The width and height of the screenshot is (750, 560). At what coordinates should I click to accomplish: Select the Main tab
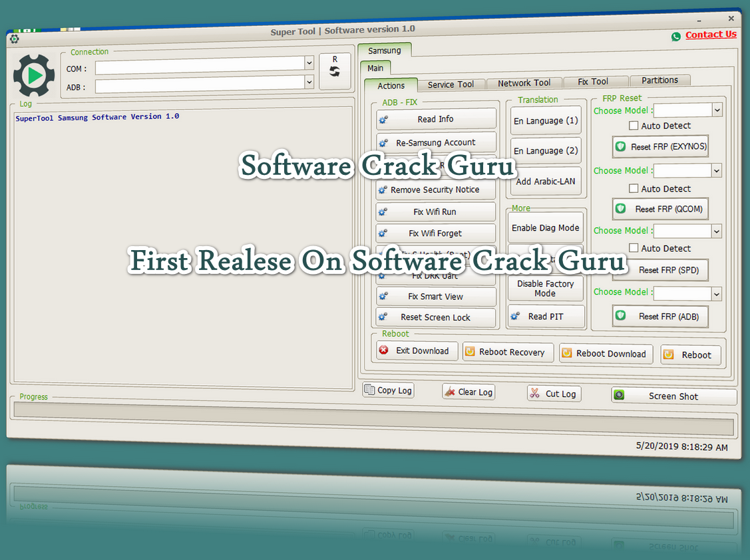click(x=375, y=68)
